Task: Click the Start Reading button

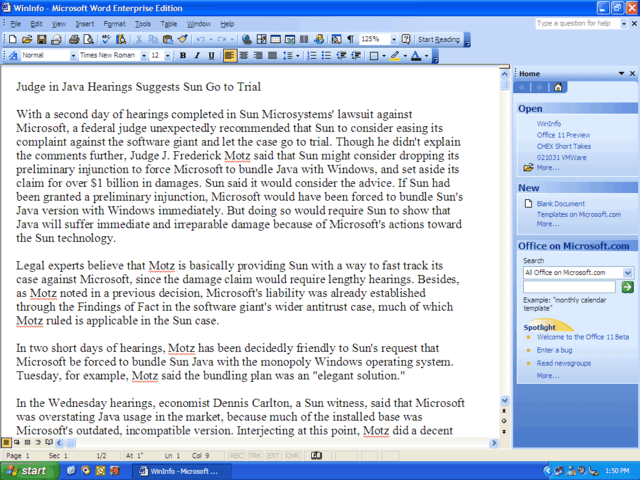Action: 439,39
